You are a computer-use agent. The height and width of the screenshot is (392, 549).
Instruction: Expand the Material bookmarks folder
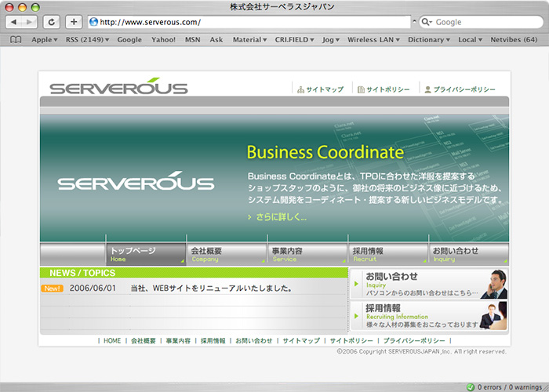[x=249, y=39]
